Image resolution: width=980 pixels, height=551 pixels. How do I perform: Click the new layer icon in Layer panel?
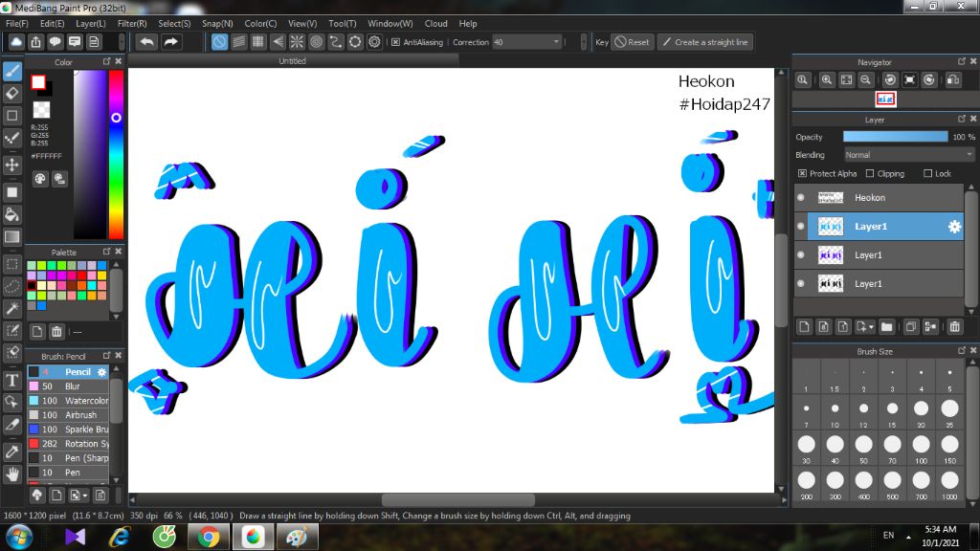pos(805,327)
